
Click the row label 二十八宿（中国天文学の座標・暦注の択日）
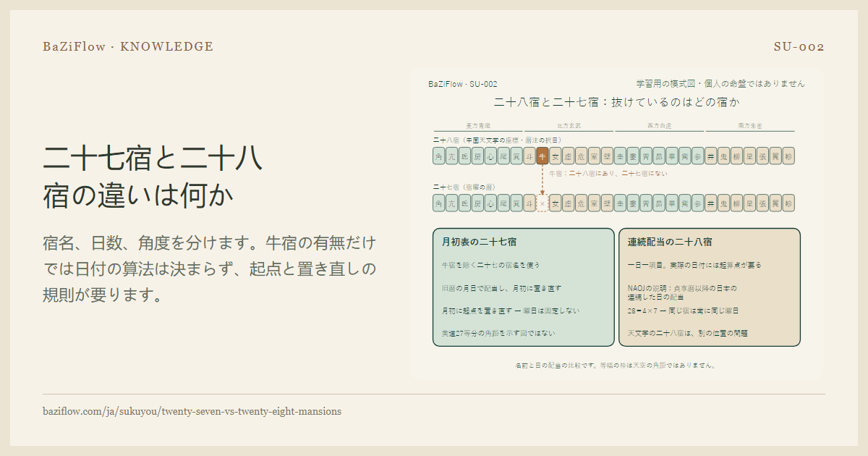coord(498,140)
